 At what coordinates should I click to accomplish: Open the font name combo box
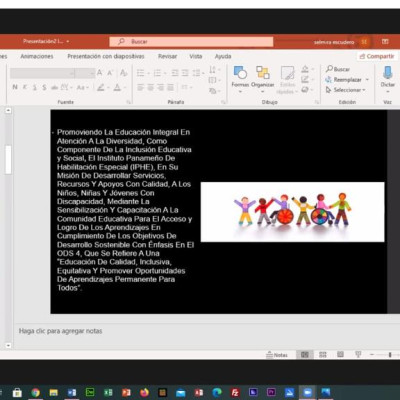click(x=42, y=73)
